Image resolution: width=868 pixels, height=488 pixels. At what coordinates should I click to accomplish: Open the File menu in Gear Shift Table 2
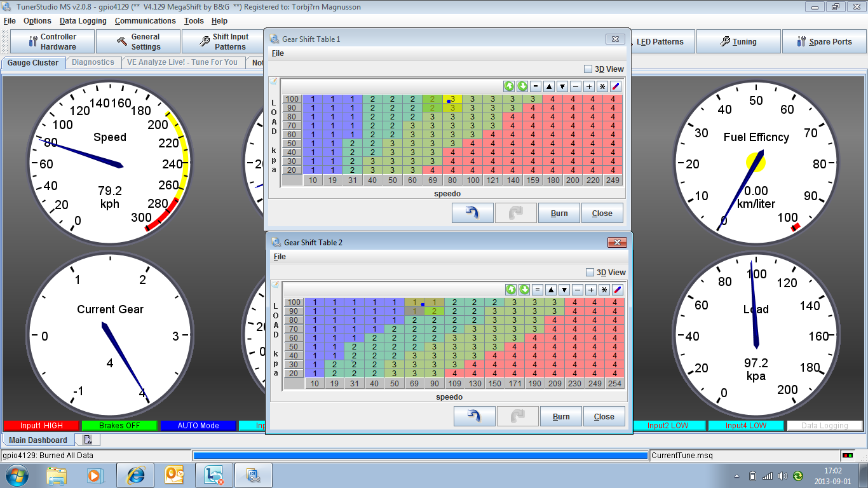280,257
